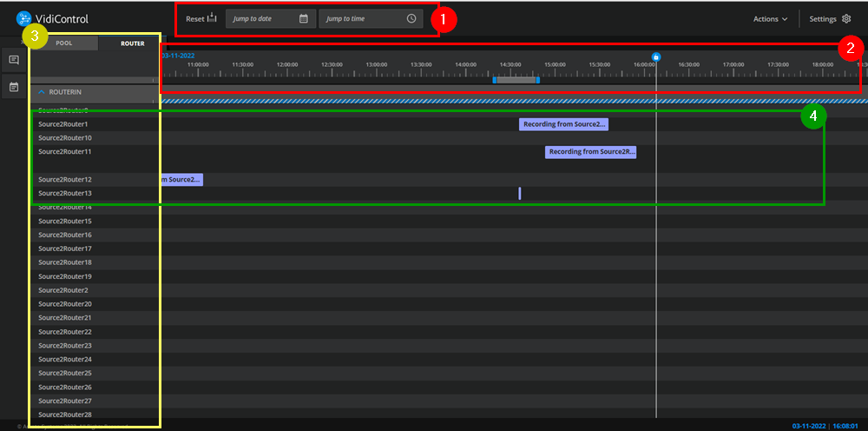Click the Jump to date field
Image resolution: width=868 pixels, height=431 pixels.
pyautogui.click(x=263, y=18)
